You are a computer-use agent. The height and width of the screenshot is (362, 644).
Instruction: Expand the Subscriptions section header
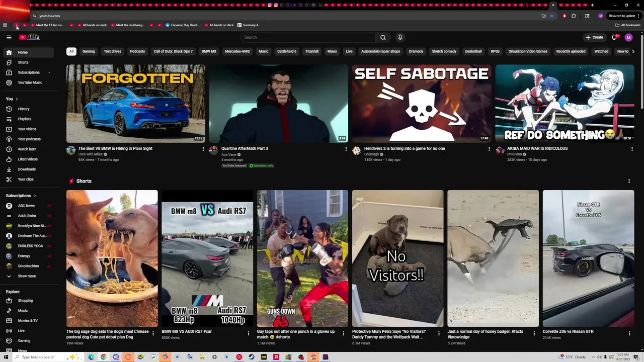click(x=21, y=196)
